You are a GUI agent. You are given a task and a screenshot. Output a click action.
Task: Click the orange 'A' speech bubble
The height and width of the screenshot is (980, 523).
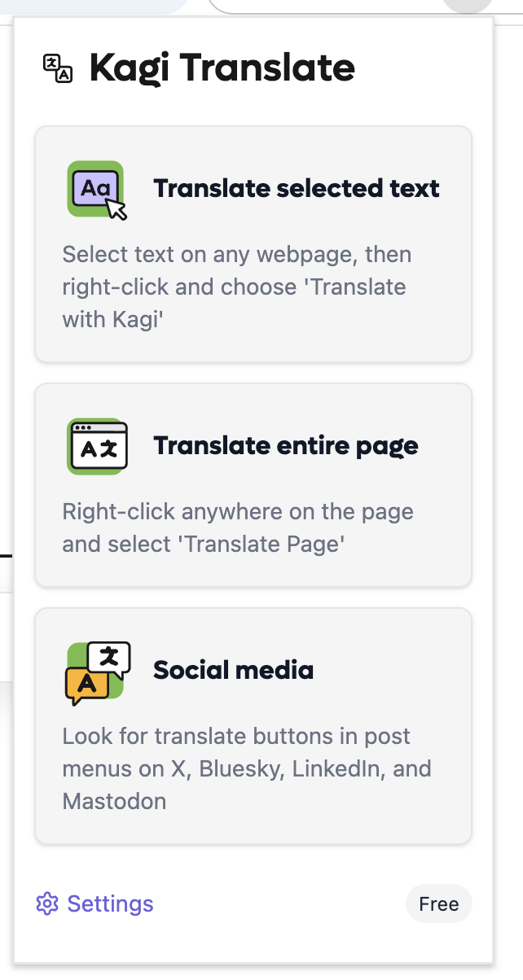(x=86, y=685)
